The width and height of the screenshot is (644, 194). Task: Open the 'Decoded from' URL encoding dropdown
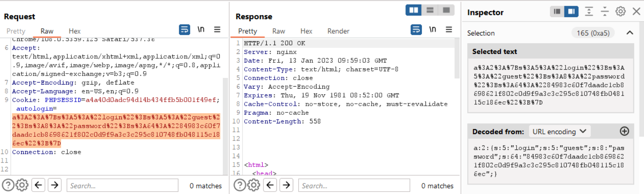coord(559,132)
